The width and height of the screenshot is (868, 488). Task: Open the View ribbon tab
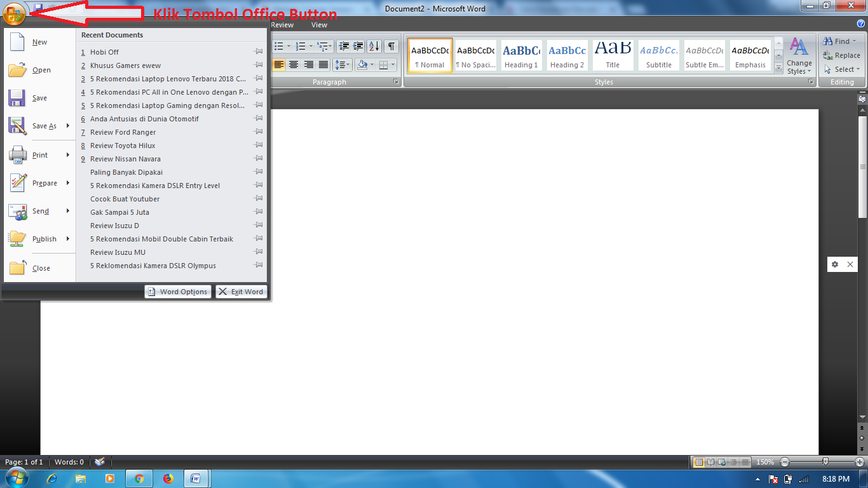(319, 25)
